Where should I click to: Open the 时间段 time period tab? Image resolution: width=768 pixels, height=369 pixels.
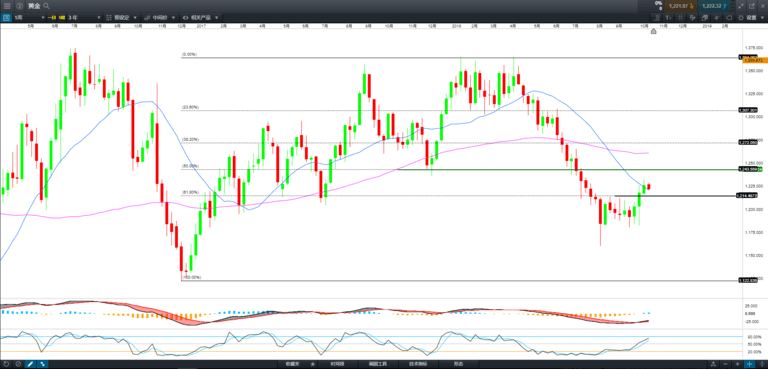337,364
